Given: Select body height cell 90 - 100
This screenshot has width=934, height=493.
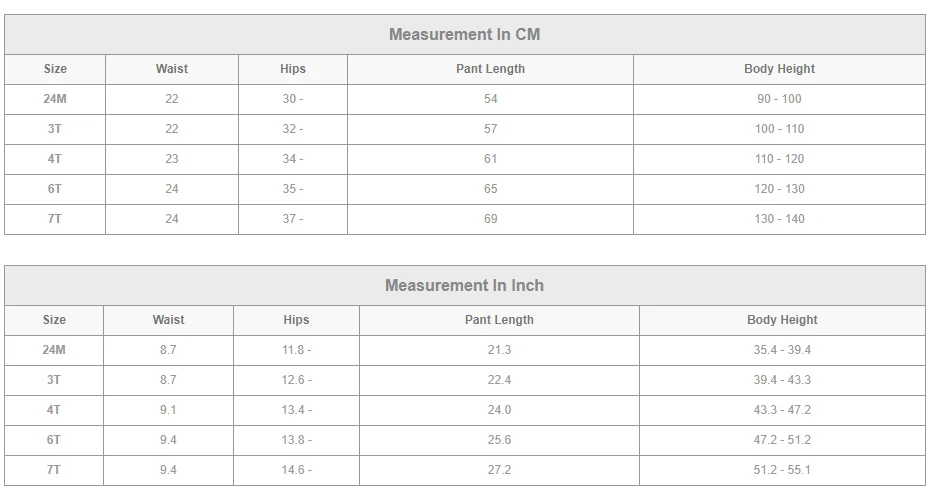Looking at the screenshot, I should [x=779, y=99].
